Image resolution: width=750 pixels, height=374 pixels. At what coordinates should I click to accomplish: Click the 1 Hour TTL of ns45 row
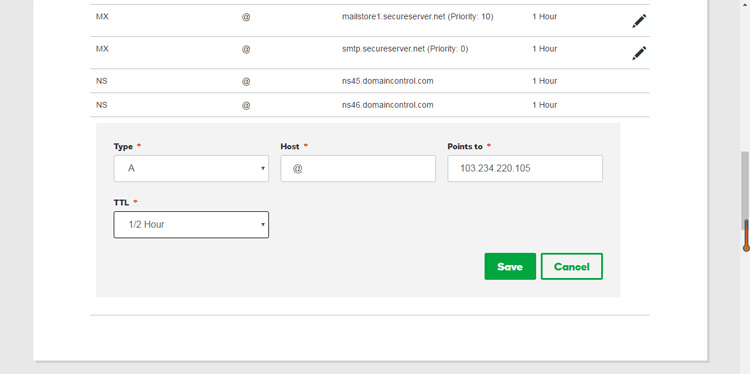544,81
